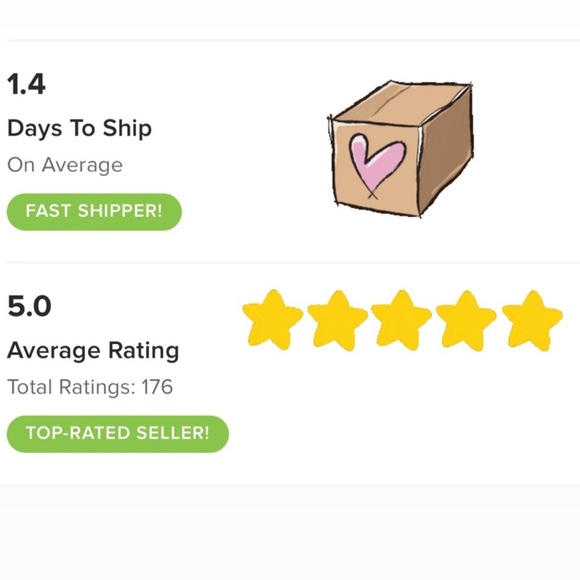The width and height of the screenshot is (580, 580).
Task: Click the top of the brown box
Action: point(401,102)
